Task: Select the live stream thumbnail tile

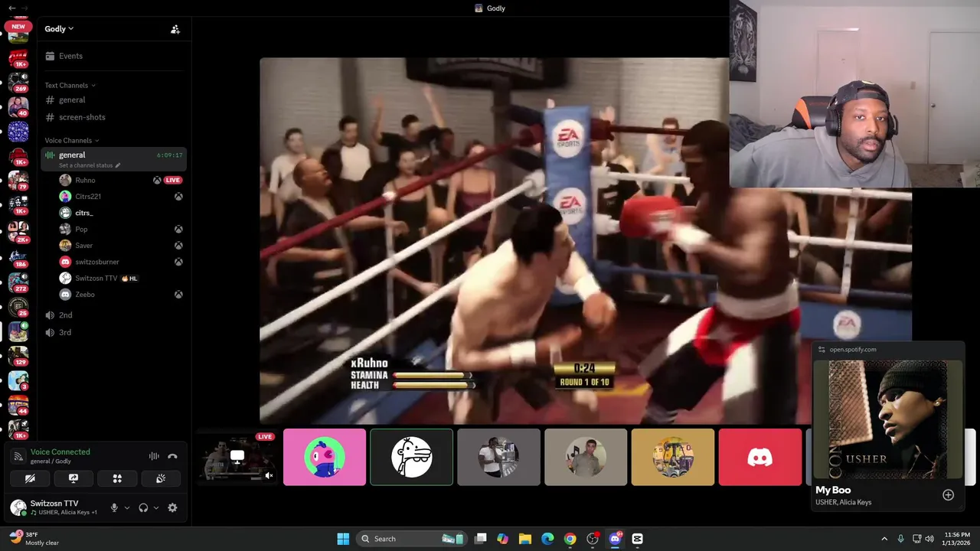Action: [x=238, y=457]
